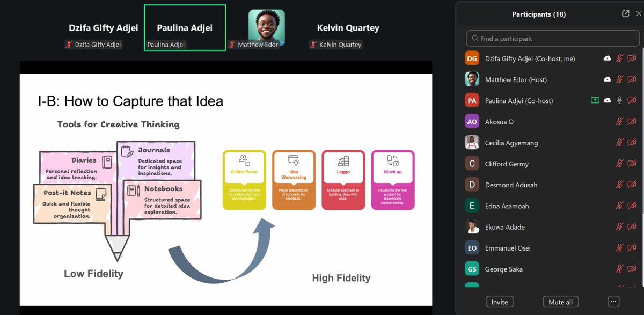Click Edna Asamoah's muted microphone icon

(x=619, y=206)
